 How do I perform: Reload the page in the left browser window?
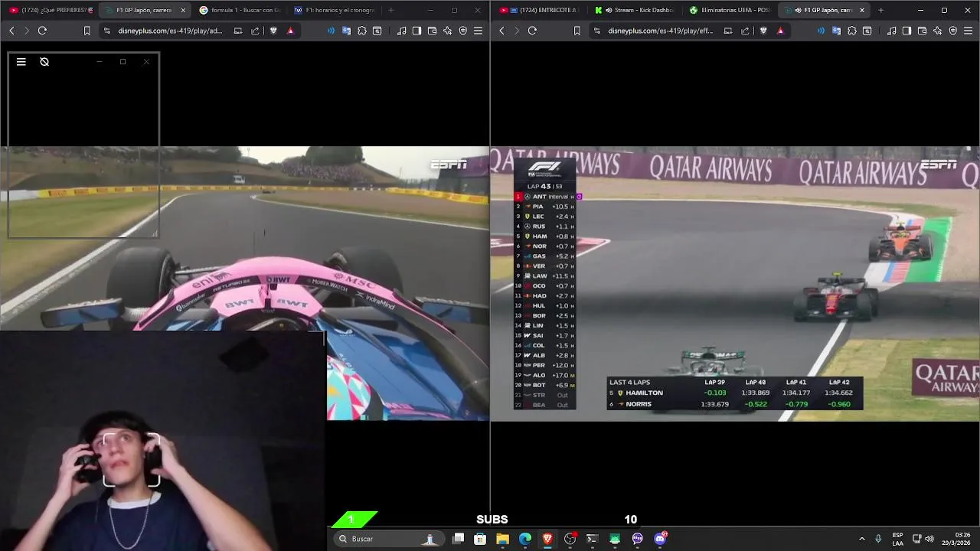click(42, 31)
